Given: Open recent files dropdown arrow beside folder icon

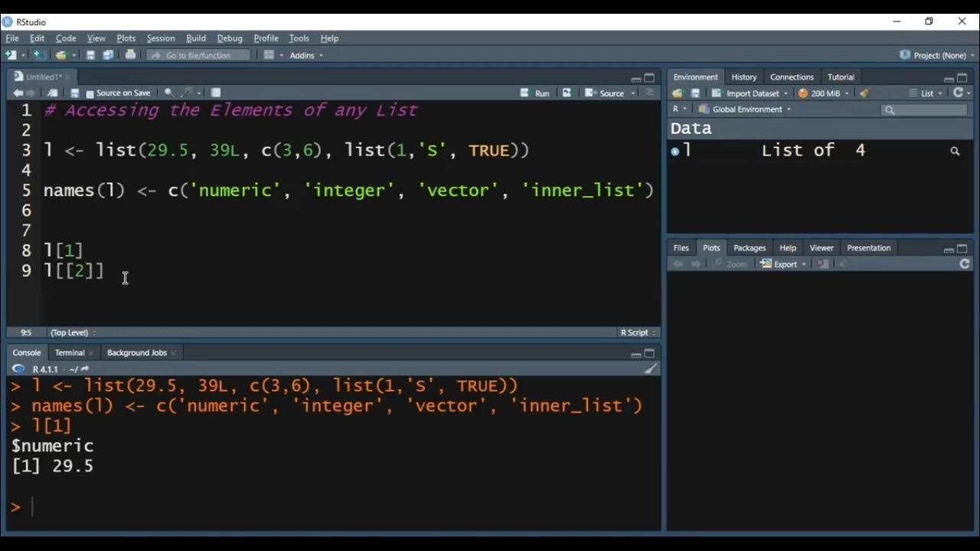Looking at the screenshot, I should pyautogui.click(x=74, y=55).
